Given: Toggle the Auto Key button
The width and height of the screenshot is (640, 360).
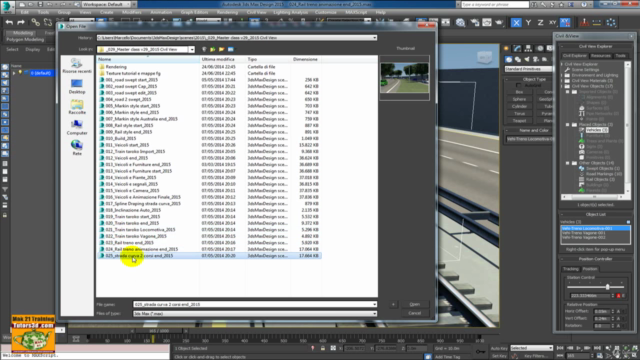Looking at the screenshot, I should coord(499,348).
